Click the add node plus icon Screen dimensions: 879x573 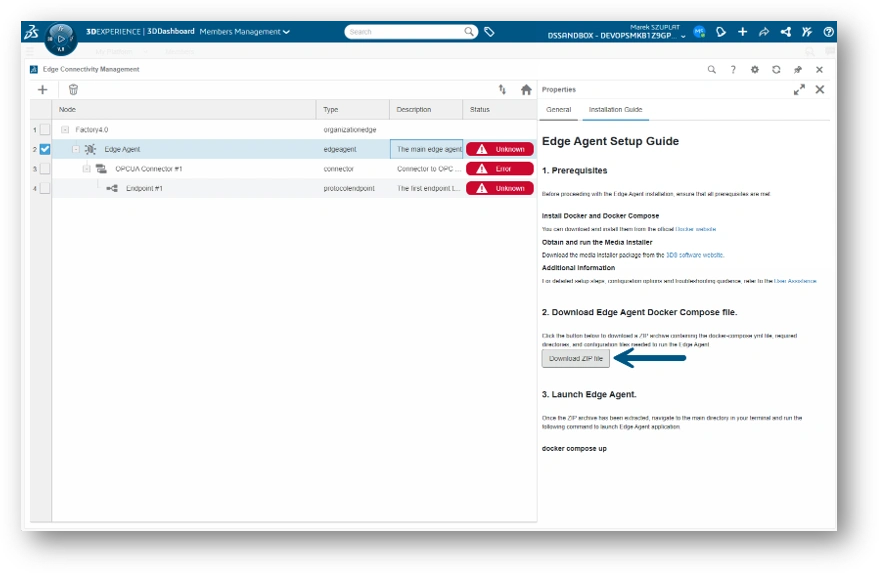coord(43,90)
